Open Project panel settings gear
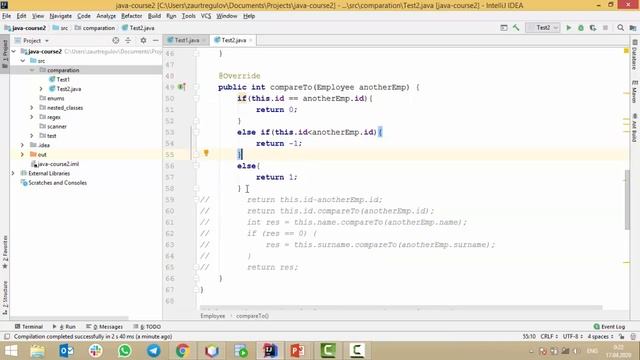Image resolution: width=640 pixels, height=360 pixels. tap(143, 40)
